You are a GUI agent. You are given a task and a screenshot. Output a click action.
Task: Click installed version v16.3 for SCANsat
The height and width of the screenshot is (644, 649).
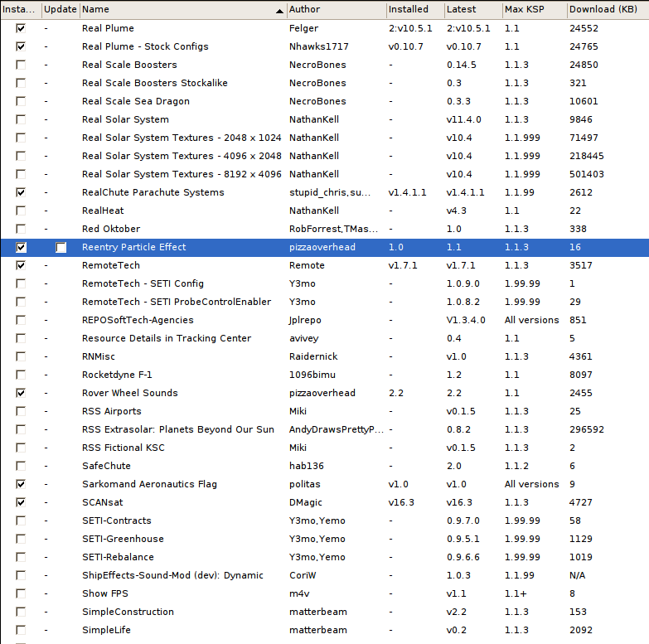click(x=401, y=502)
